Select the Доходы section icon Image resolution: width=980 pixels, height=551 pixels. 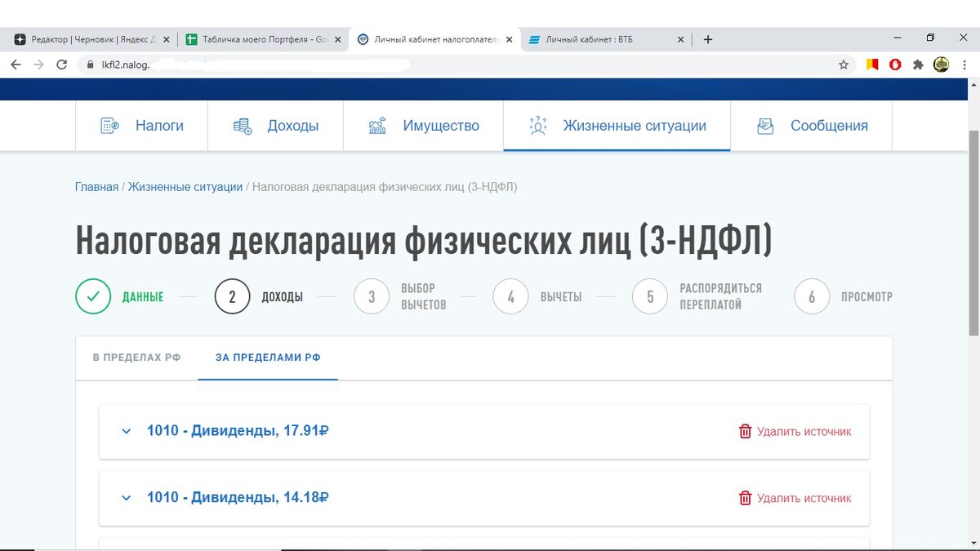click(x=243, y=125)
